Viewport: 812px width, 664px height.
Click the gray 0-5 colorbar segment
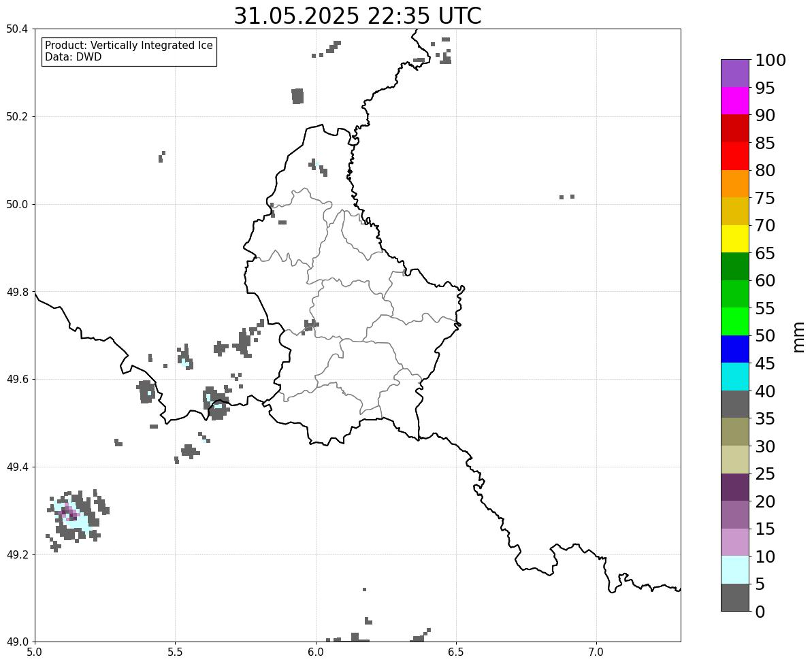(x=735, y=598)
